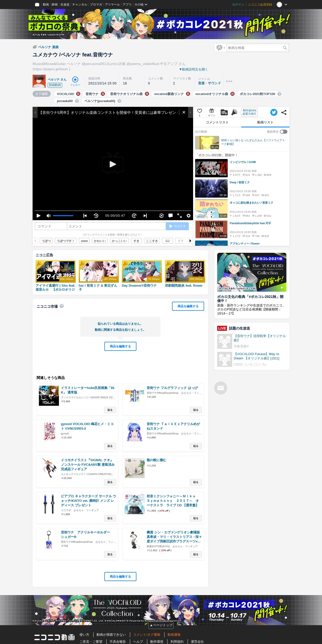
Task: Click the video seek progress bar
Action: coord(113,210)
